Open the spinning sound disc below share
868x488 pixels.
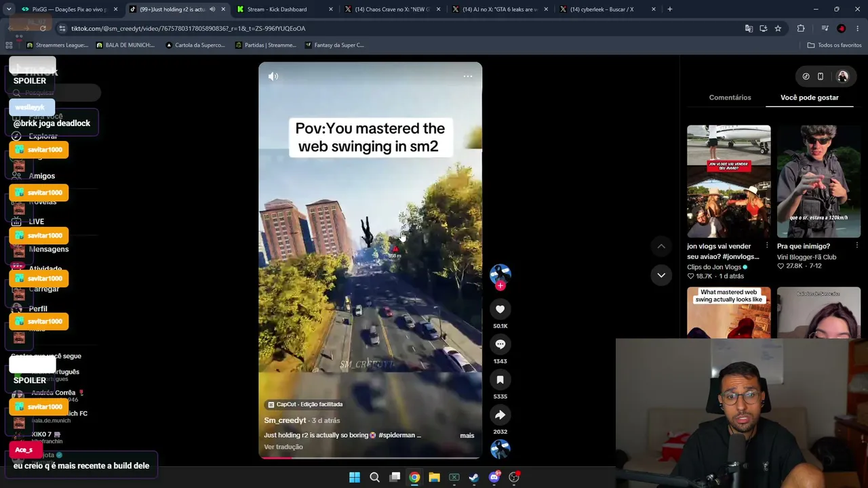[500, 449]
